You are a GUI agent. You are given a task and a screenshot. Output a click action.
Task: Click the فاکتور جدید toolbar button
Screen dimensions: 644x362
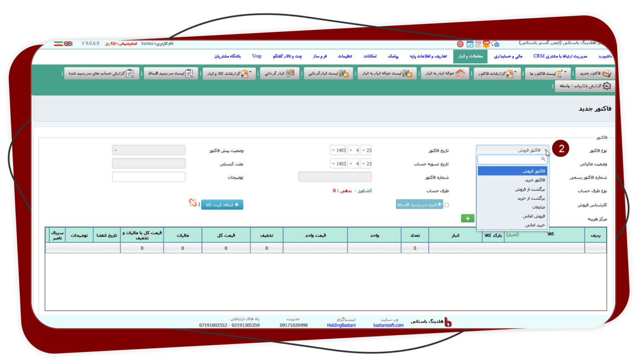point(595,73)
